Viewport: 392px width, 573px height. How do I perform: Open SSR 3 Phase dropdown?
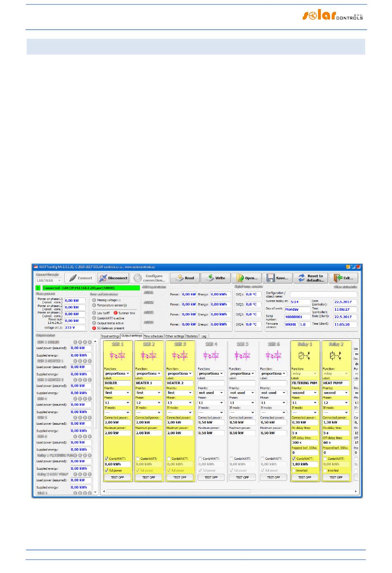point(180,403)
